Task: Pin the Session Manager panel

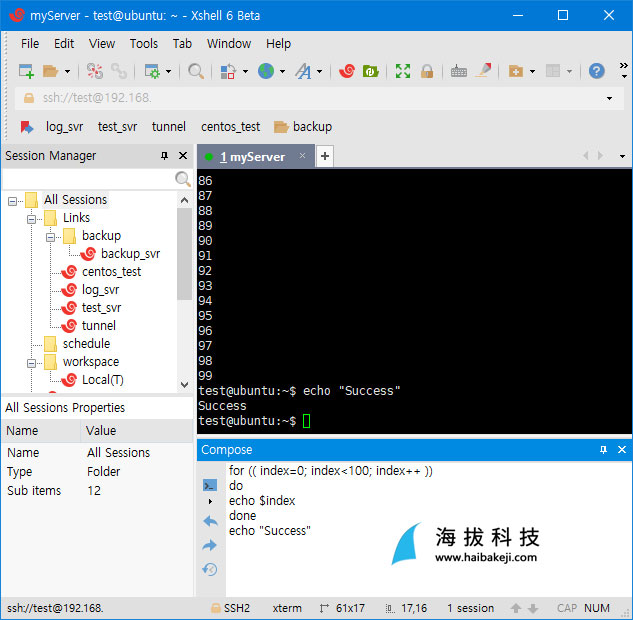Action: (164, 155)
